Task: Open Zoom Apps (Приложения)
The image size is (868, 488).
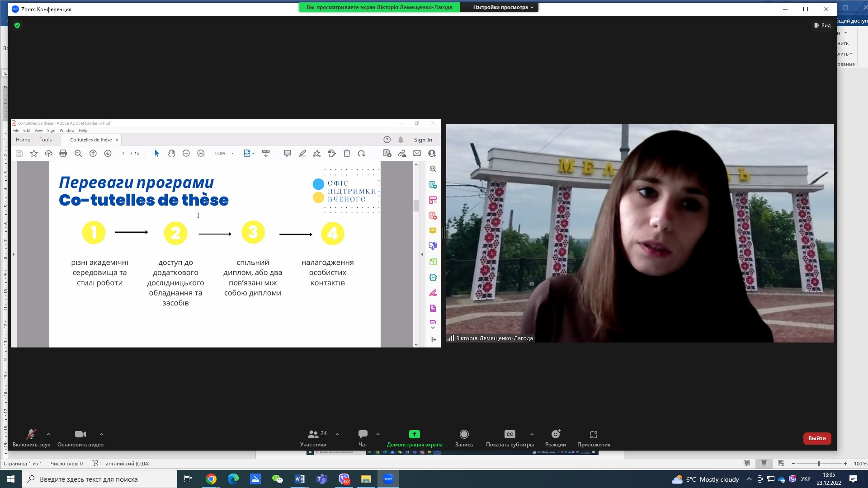Action: pos(593,435)
